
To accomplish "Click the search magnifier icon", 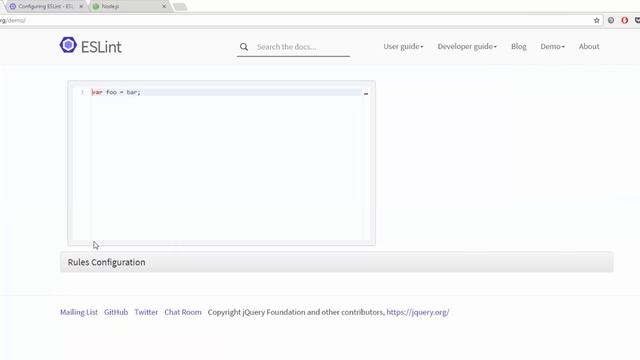I will tap(244, 47).
